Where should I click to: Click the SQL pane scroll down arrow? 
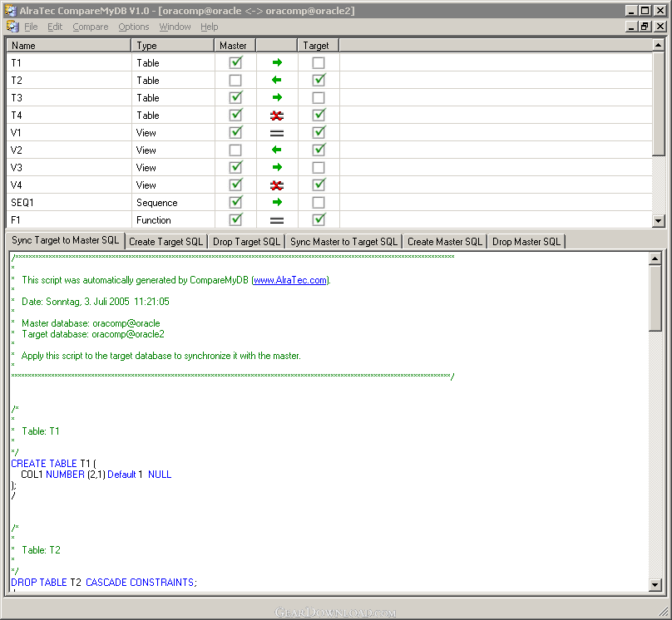[x=655, y=585]
